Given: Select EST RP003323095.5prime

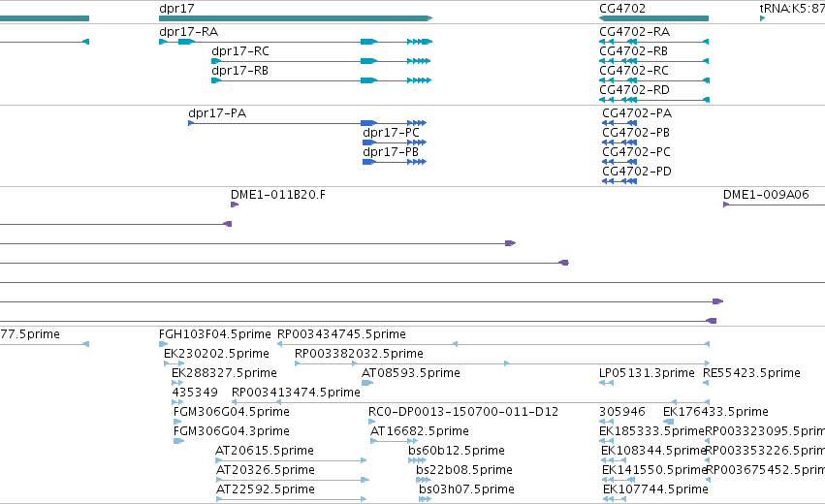Looking at the screenshot, I should [x=708, y=441].
